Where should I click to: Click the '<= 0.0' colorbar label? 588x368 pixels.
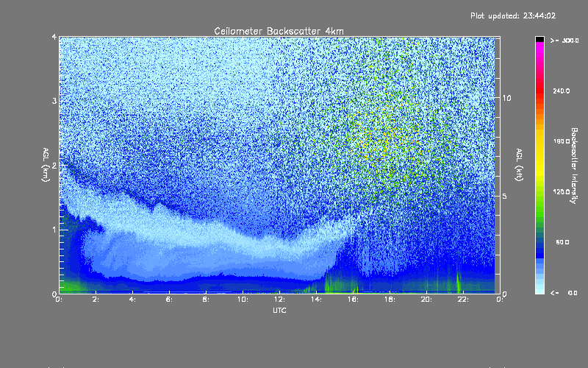[x=564, y=293]
